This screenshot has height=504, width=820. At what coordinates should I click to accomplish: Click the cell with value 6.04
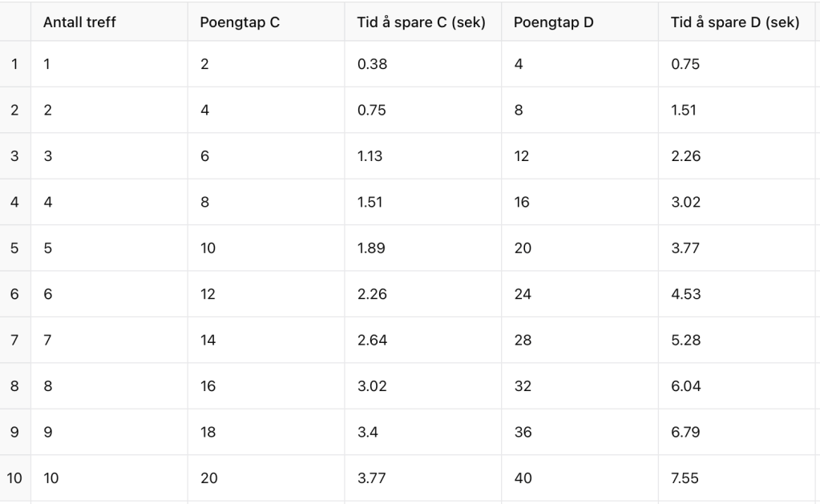pos(685,386)
